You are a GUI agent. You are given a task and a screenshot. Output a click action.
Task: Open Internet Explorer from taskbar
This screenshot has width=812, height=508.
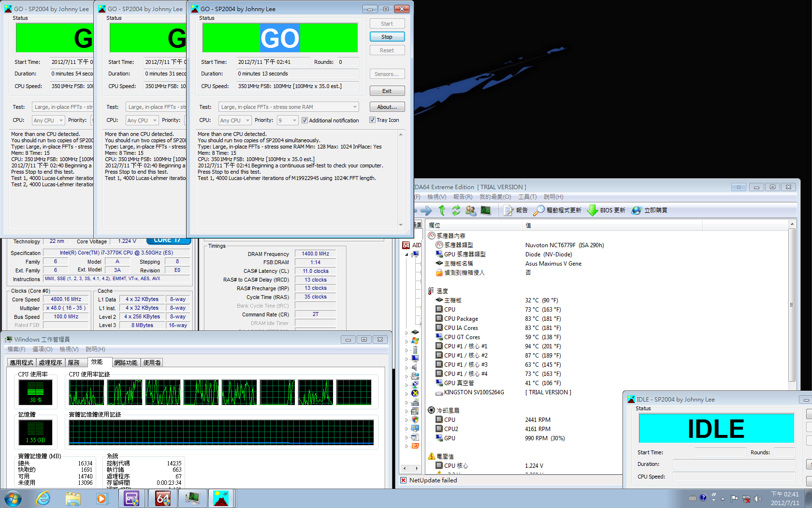(x=43, y=498)
